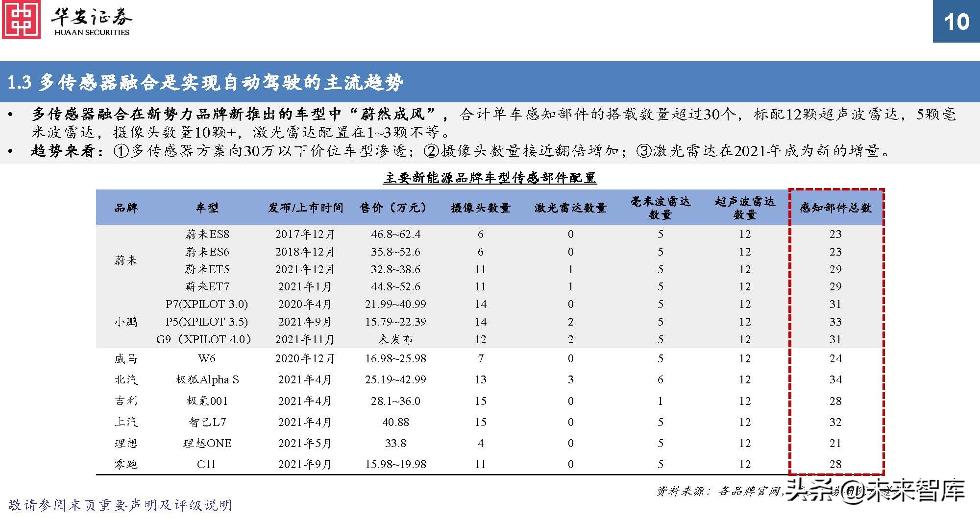Click the 蔚来ET5 model cell
Screen dimensions: 980x518
click(207, 269)
